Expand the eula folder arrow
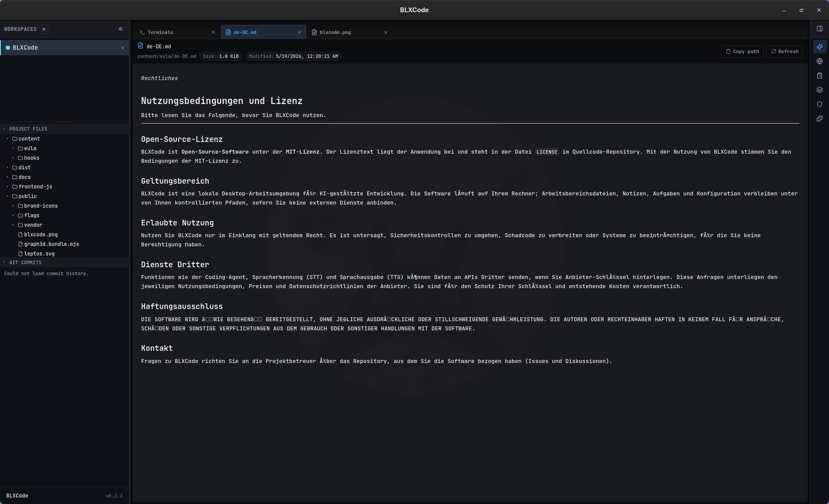Image resolution: width=829 pixels, height=504 pixels. pyautogui.click(x=13, y=148)
